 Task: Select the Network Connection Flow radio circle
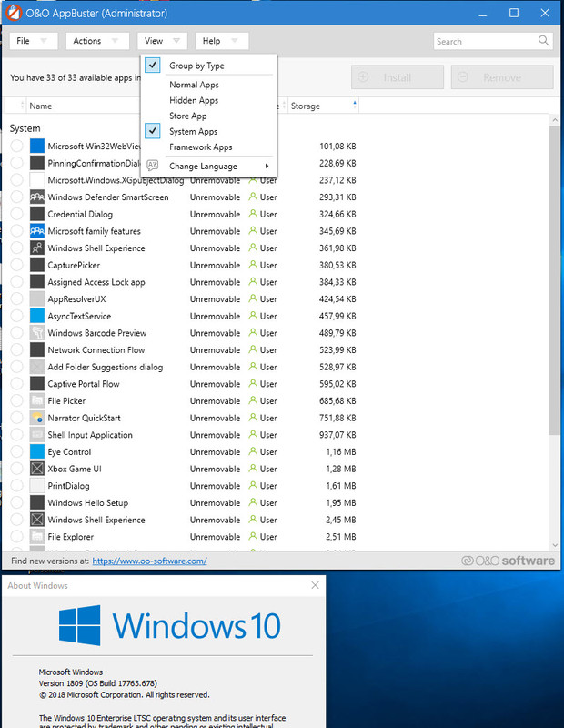pos(16,350)
